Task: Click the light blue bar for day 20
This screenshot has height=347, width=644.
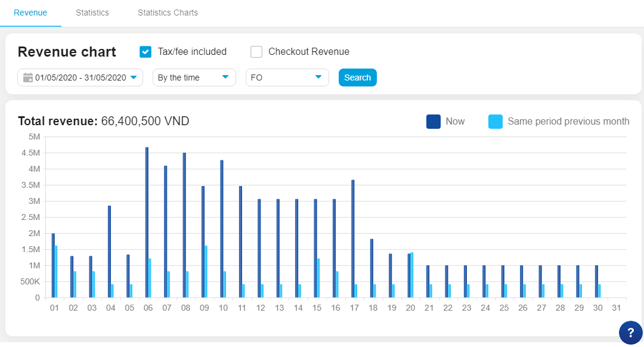Action: coord(411,274)
